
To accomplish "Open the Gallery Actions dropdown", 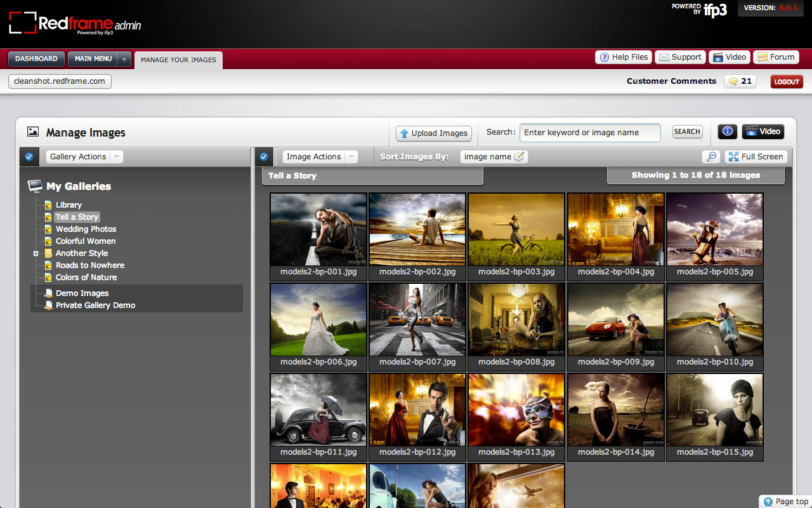I will coord(84,157).
